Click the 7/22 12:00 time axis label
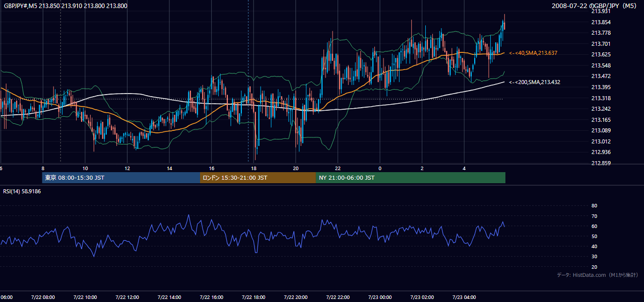 pos(127,297)
